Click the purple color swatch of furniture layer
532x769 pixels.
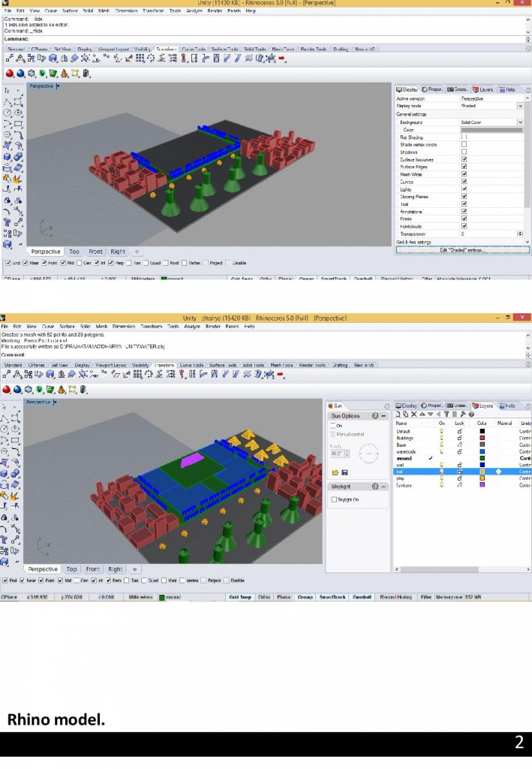[482, 485]
